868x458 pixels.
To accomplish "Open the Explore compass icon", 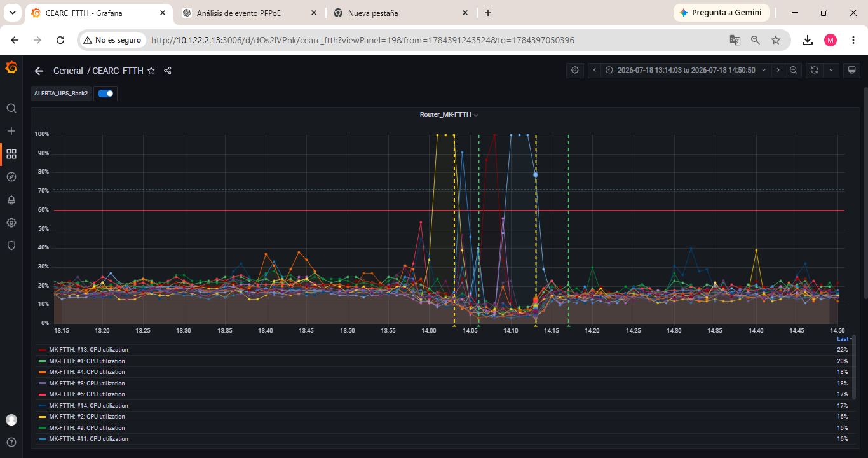I will (11, 177).
